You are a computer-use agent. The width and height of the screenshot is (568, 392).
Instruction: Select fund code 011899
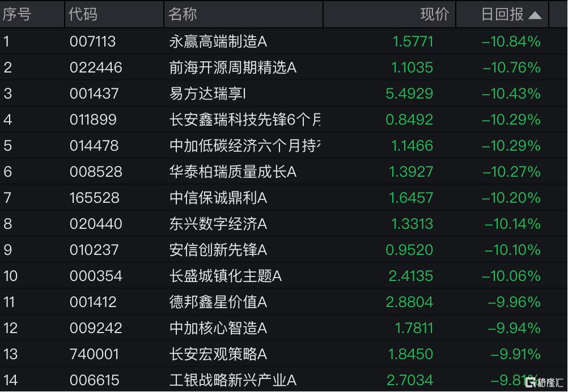93,120
